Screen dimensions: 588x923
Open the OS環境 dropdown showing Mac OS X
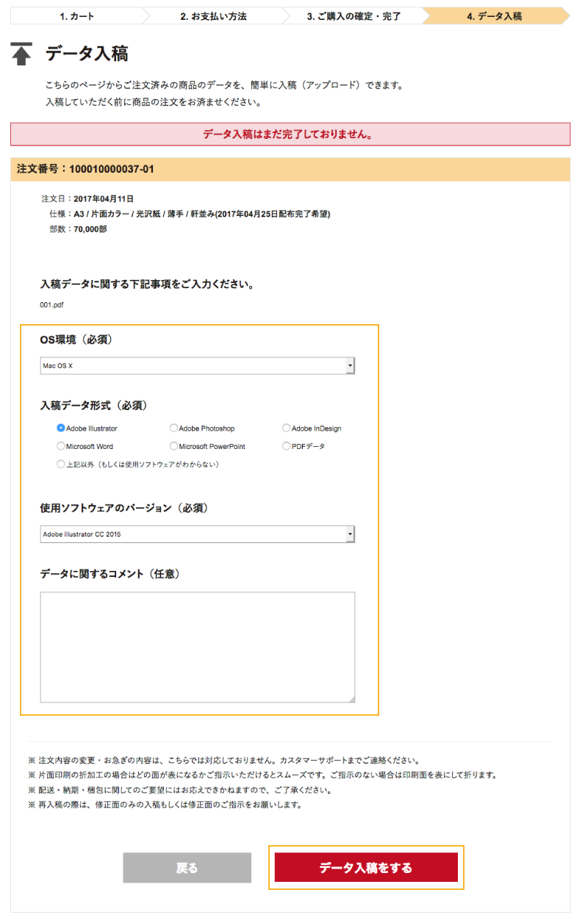[197, 365]
